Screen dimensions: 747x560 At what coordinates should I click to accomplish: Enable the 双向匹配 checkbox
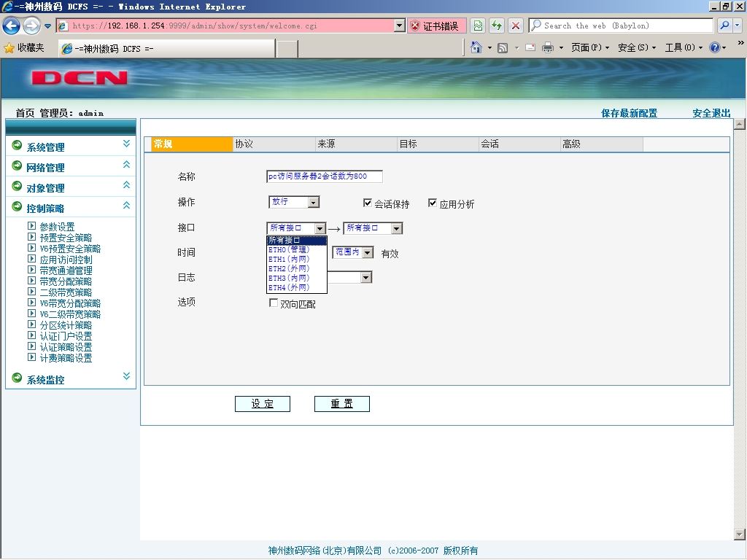coord(274,303)
